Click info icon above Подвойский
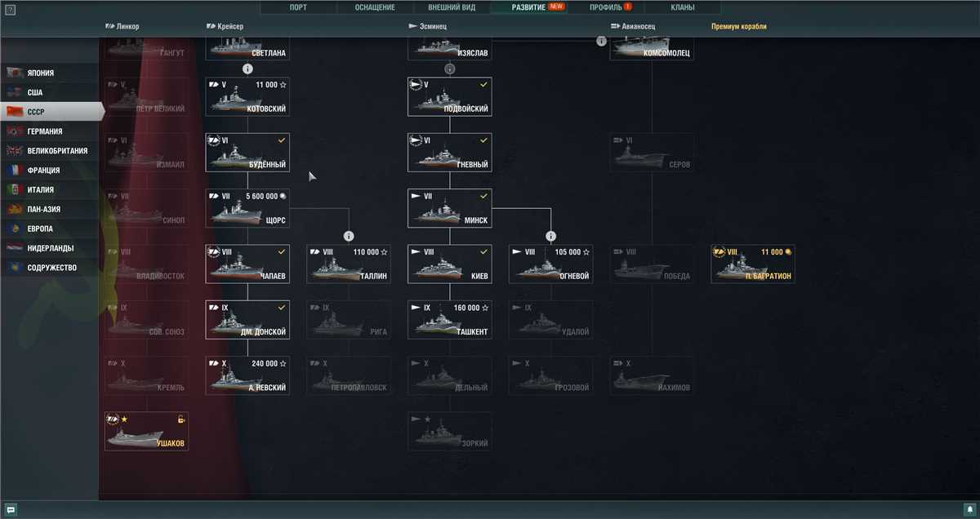Viewport: 980px width, 519px height. pos(449,69)
